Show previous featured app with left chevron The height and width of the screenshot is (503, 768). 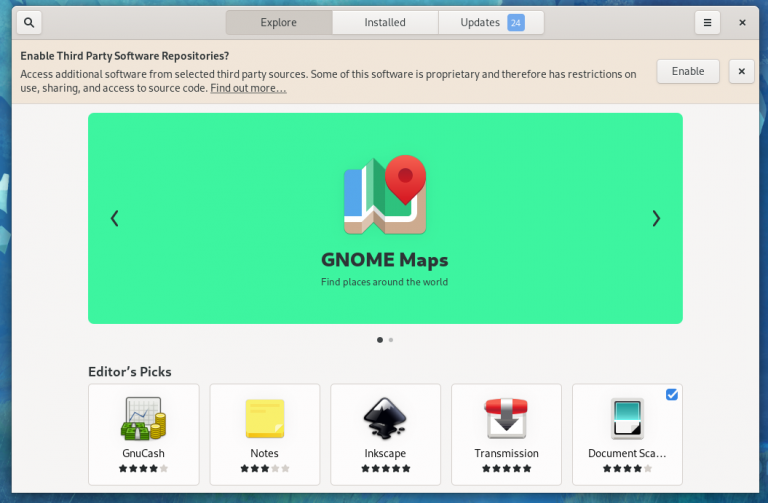(x=115, y=218)
